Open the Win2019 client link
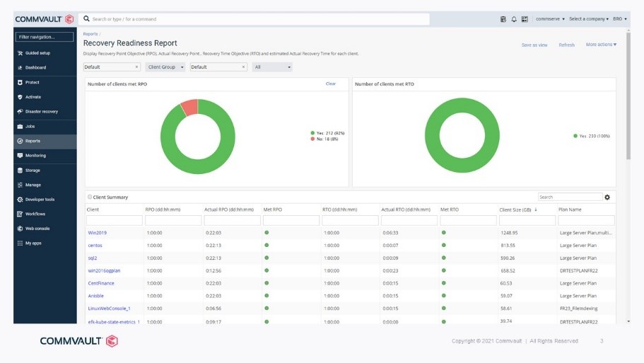This screenshot has height=363, width=644. coord(97,233)
